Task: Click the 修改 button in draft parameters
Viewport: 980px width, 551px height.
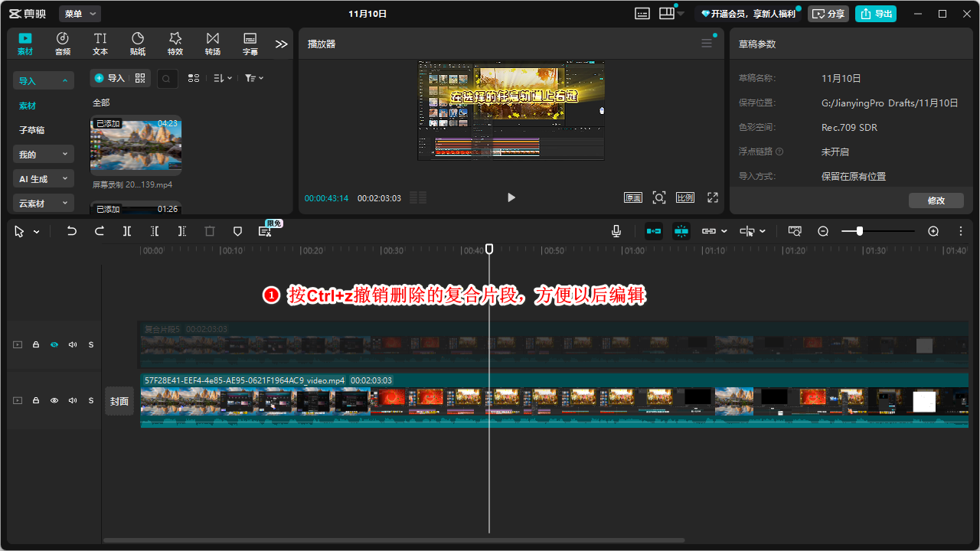Action: [936, 201]
